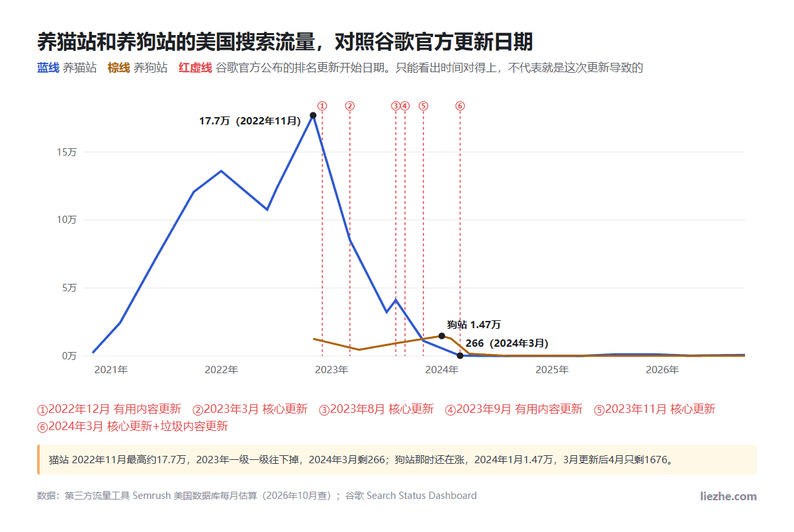
Task: Click the 红虚线 legend label
Action: point(195,67)
